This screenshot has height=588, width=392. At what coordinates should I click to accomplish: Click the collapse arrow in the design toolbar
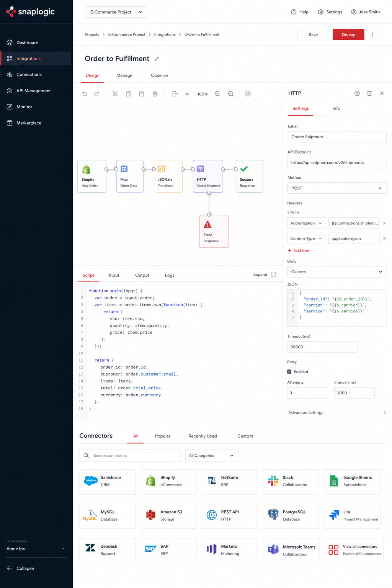[x=187, y=94]
